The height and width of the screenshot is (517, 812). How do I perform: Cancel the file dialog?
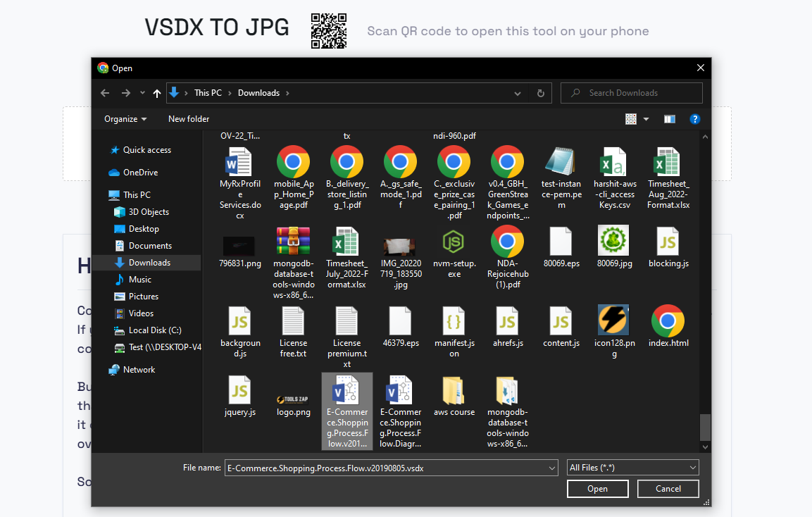pyautogui.click(x=668, y=488)
